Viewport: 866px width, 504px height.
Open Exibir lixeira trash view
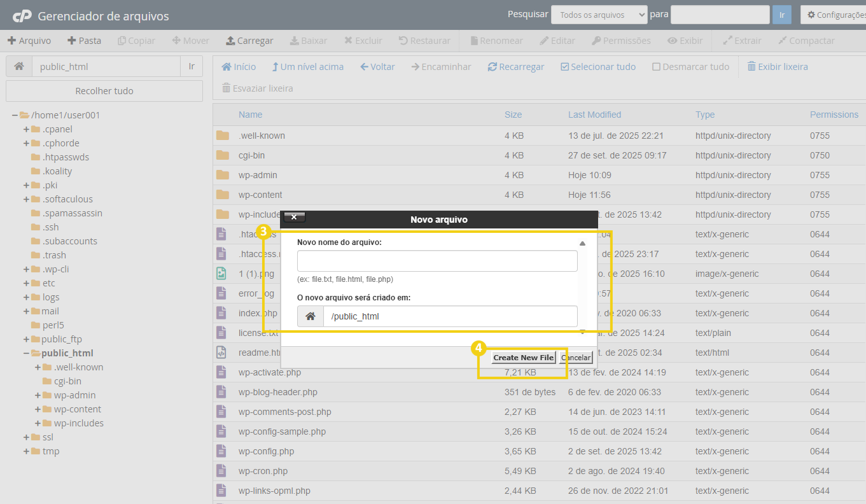pyautogui.click(x=777, y=67)
